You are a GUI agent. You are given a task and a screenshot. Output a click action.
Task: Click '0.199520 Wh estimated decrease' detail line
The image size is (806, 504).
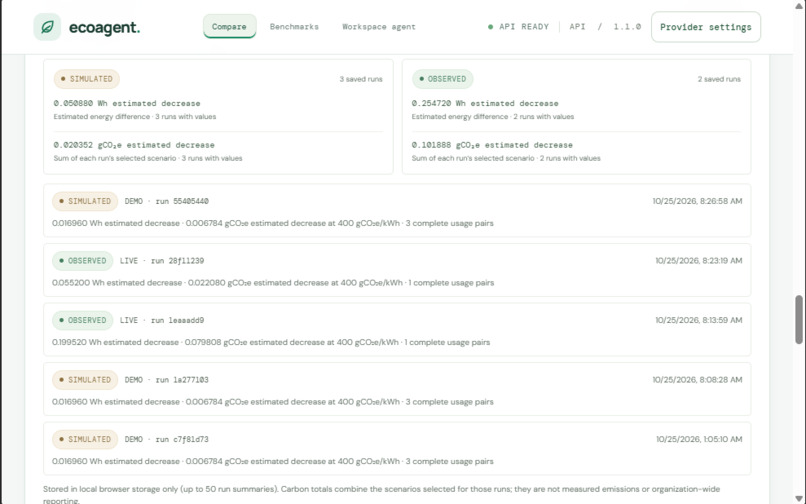(271, 342)
